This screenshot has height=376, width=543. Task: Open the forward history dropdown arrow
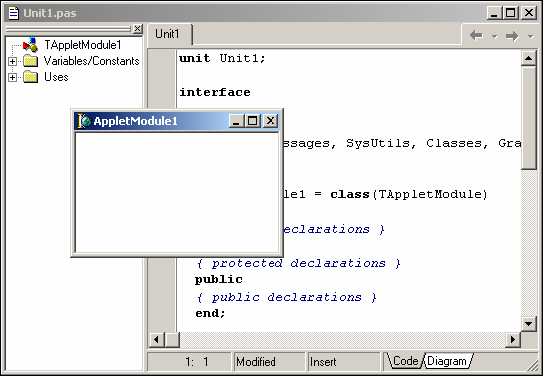(530, 36)
